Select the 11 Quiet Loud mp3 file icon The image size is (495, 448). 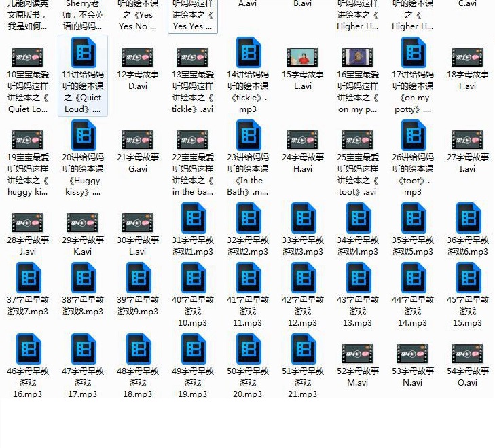(x=84, y=53)
